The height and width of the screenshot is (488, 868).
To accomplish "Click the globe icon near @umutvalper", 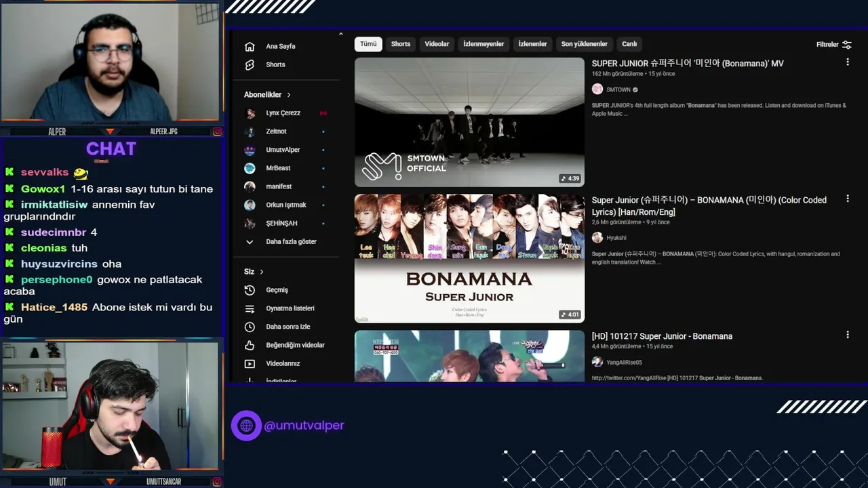I will coord(246,426).
